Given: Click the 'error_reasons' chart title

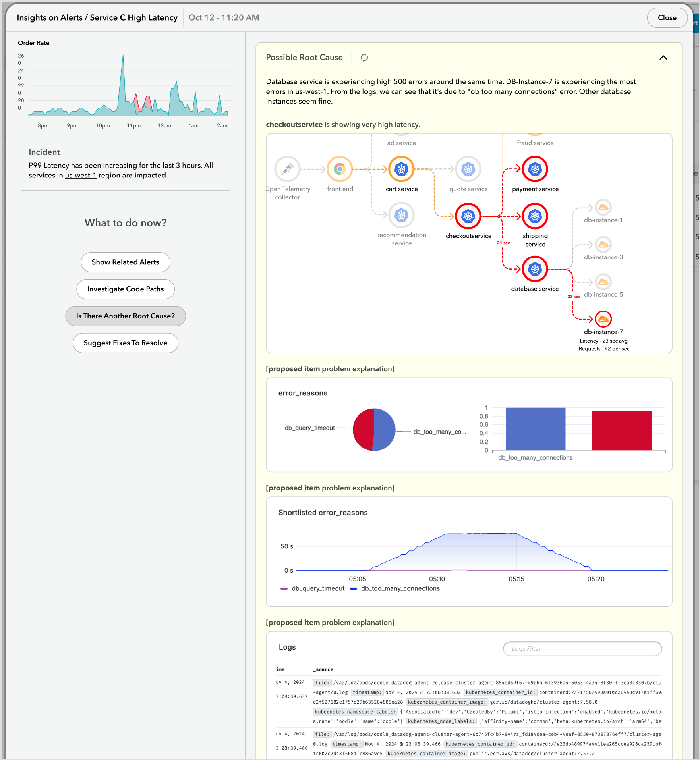Looking at the screenshot, I should pyautogui.click(x=303, y=393).
